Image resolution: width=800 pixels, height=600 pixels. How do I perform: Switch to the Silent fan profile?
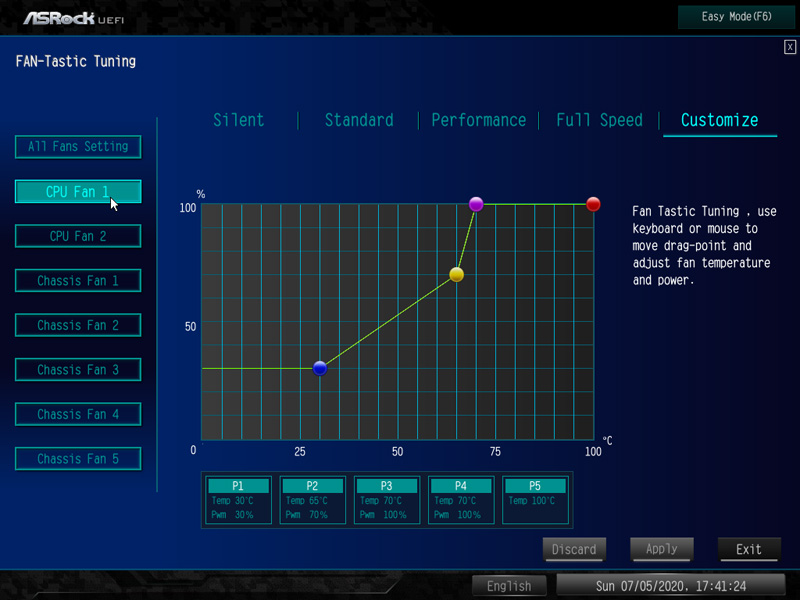point(239,120)
